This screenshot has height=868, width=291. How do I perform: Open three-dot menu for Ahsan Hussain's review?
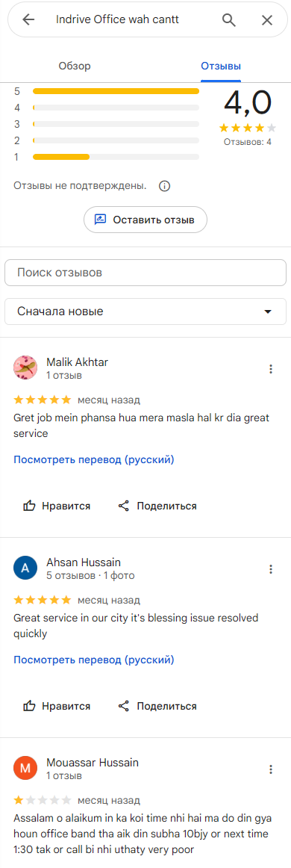click(271, 569)
